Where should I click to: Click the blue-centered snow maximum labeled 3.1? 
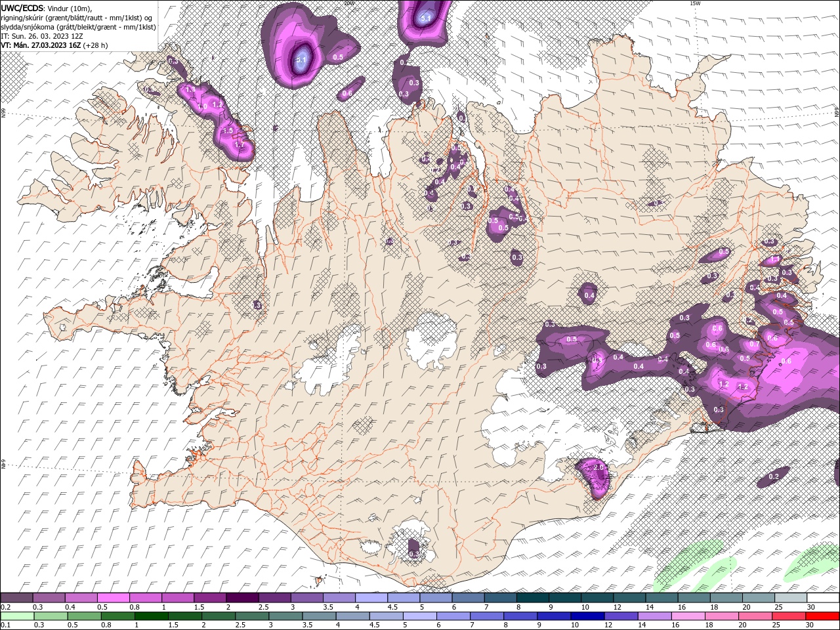[x=301, y=60]
